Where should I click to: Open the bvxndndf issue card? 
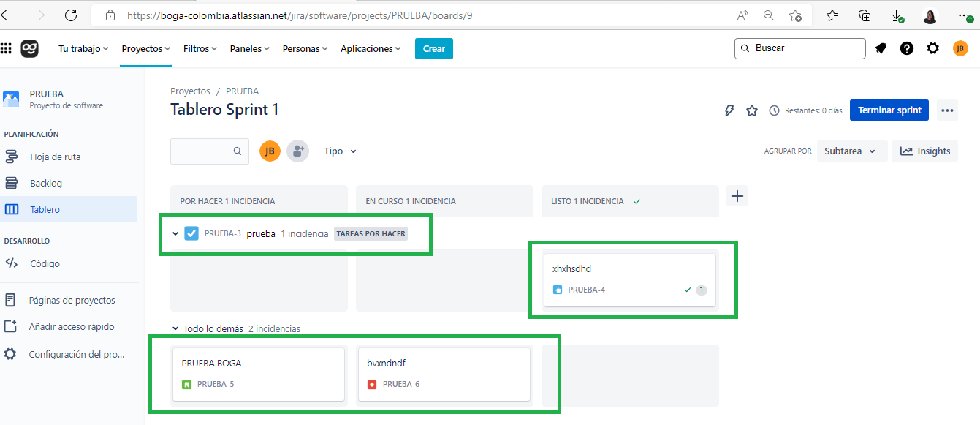coord(444,374)
